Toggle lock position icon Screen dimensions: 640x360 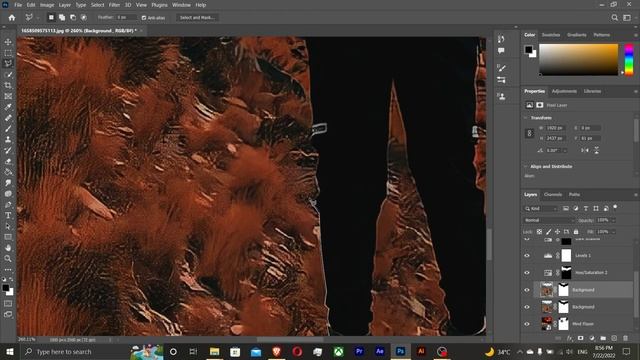click(558, 232)
